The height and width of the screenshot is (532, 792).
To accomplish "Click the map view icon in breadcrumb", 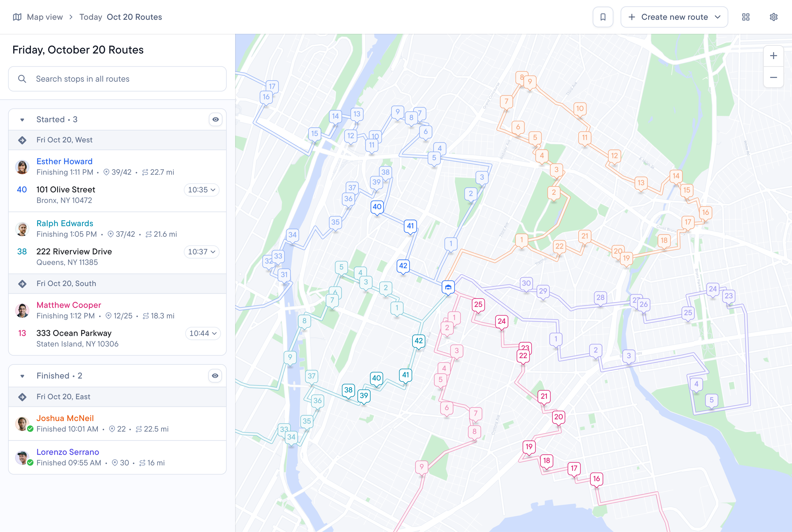I will [17, 17].
